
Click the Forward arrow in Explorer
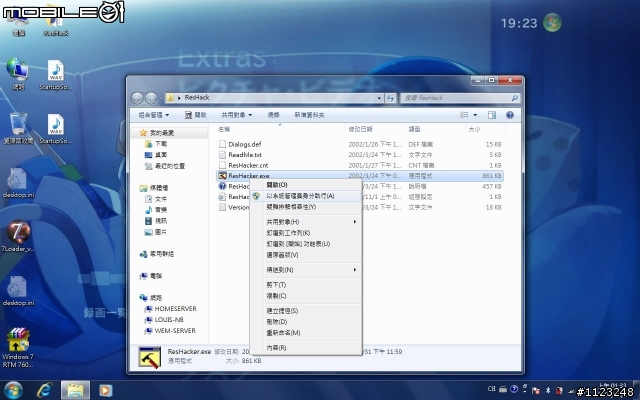click(151, 98)
